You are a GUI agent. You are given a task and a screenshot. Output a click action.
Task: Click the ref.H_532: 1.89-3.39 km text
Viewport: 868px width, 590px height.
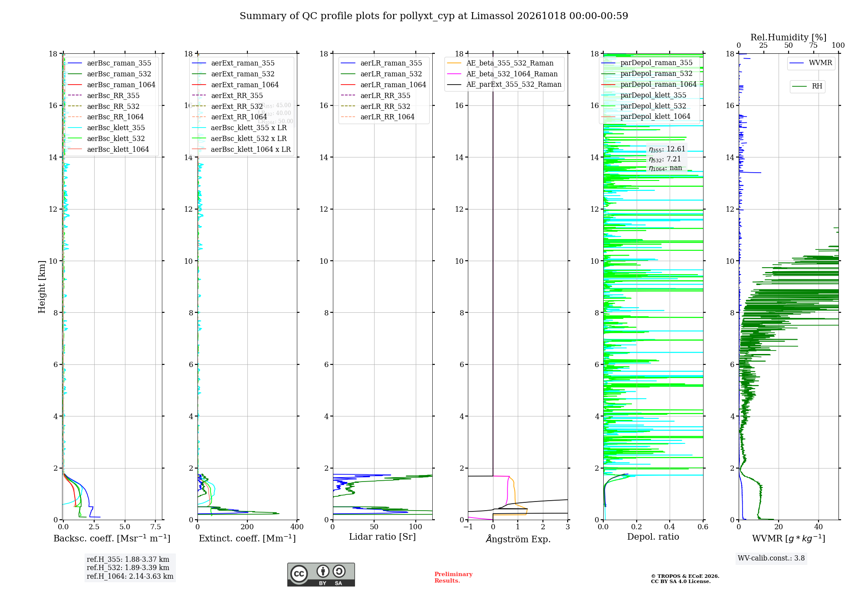tap(128, 568)
